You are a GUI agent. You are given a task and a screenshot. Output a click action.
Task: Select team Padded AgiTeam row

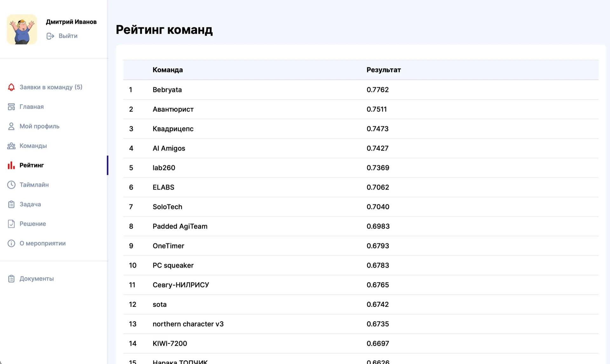(x=361, y=226)
